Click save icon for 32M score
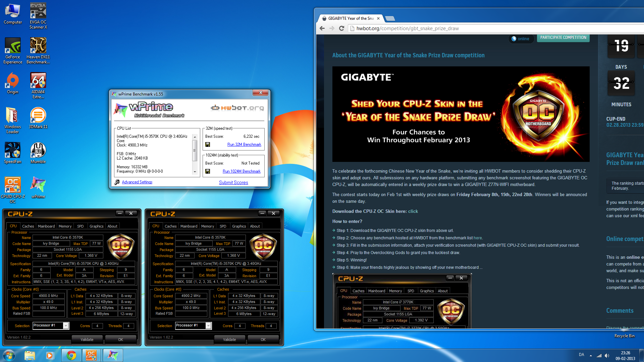The height and width of the screenshot is (362, 644). [x=208, y=144]
